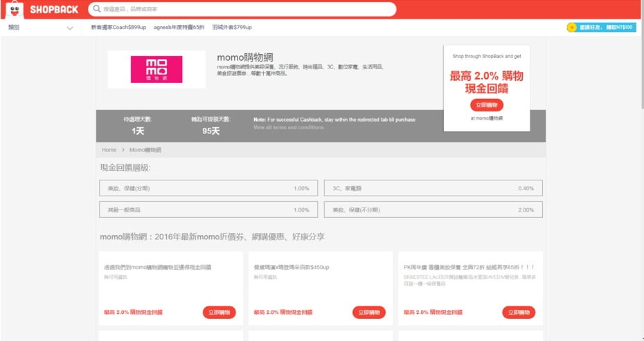Click 立即購物 on 透過我們到momo購物網 card
The height and width of the screenshot is (341, 644).
[x=219, y=312]
